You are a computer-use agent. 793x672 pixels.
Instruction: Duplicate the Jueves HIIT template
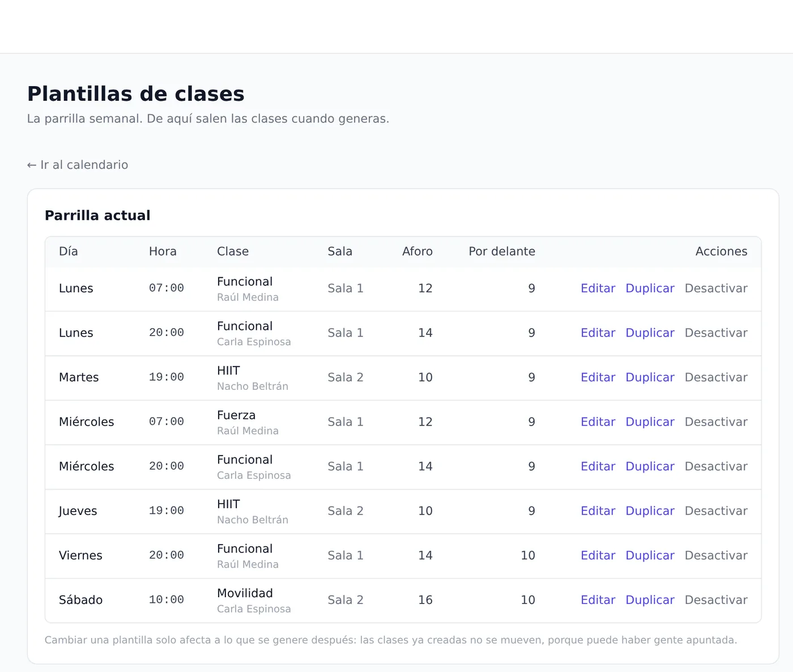tap(650, 511)
